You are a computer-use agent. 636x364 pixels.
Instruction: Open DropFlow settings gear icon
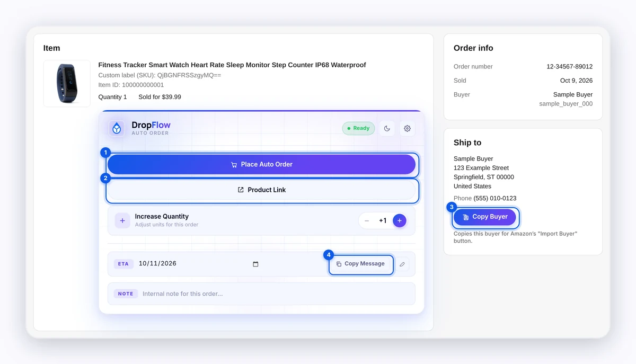(407, 128)
